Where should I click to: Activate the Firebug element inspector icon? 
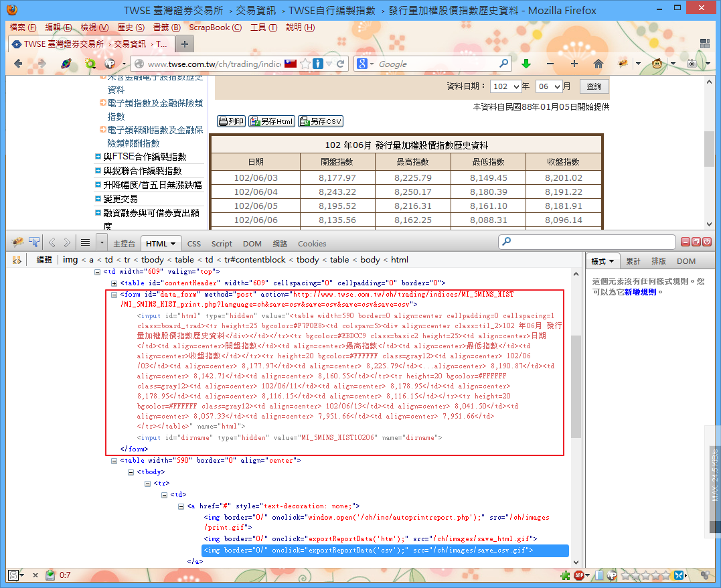(x=35, y=242)
